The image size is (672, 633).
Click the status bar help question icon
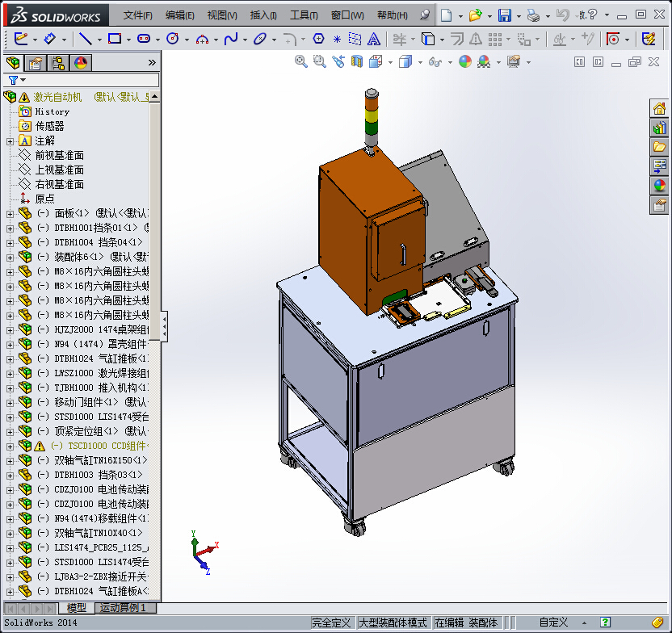coord(605,623)
